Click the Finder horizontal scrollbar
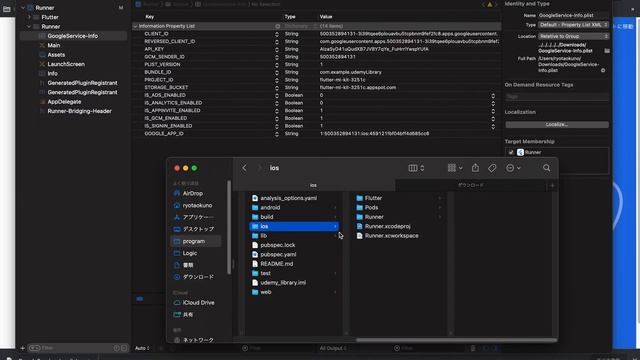This screenshot has width=640, height=360. coord(456,340)
